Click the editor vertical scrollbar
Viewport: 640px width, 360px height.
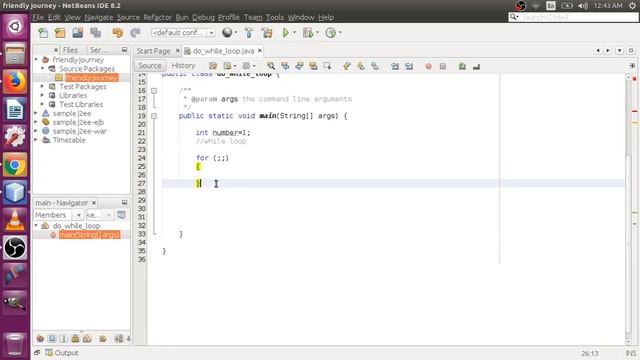(629, 209)
